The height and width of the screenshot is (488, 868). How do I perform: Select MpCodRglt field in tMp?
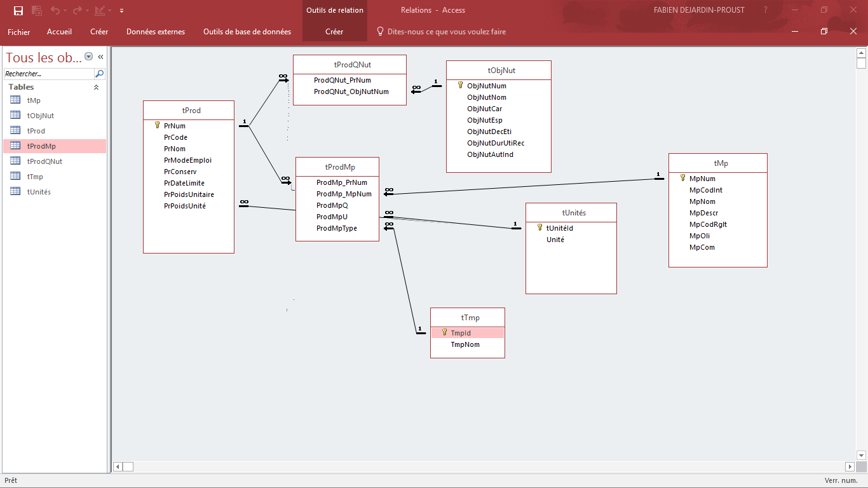click(x=709, y=224)
